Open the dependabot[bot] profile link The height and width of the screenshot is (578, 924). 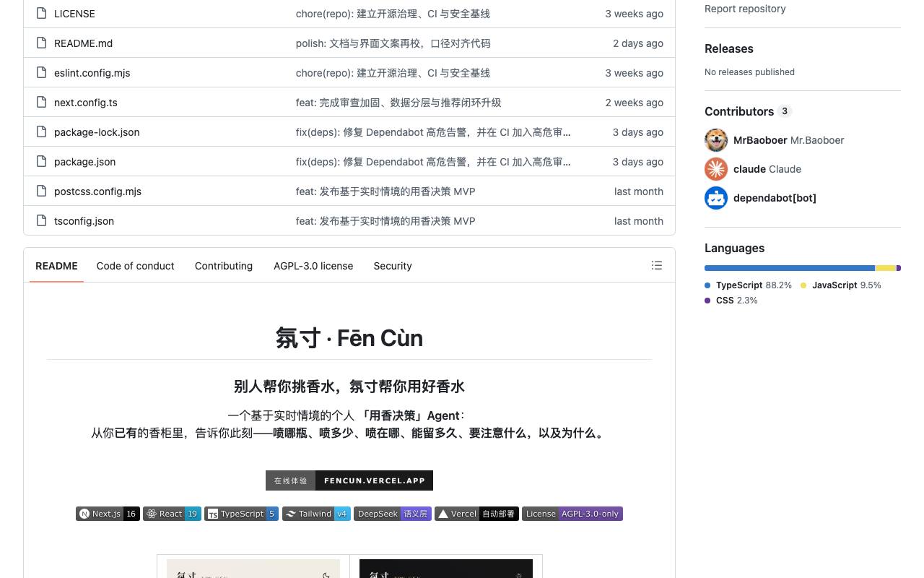(775, 198)
